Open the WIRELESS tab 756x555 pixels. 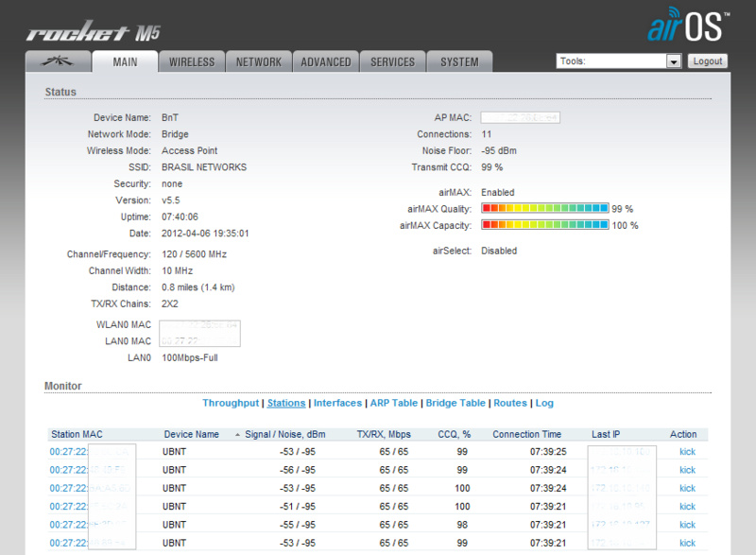pos(192,61)
